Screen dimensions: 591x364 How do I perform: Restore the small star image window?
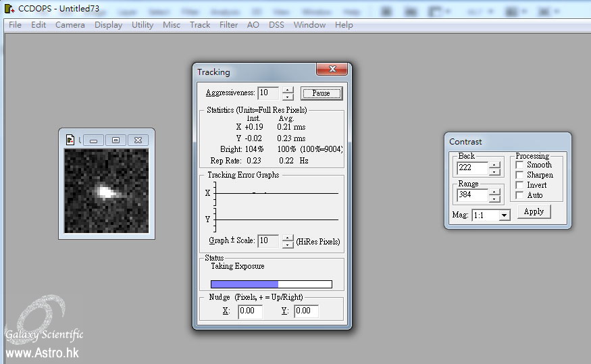(x=115, y=140)
